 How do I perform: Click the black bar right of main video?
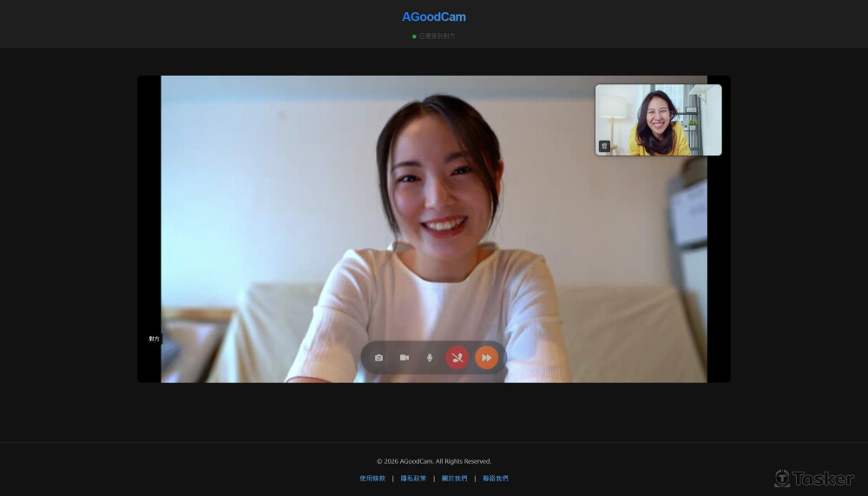pyautogui.click(x=719, y=261)
